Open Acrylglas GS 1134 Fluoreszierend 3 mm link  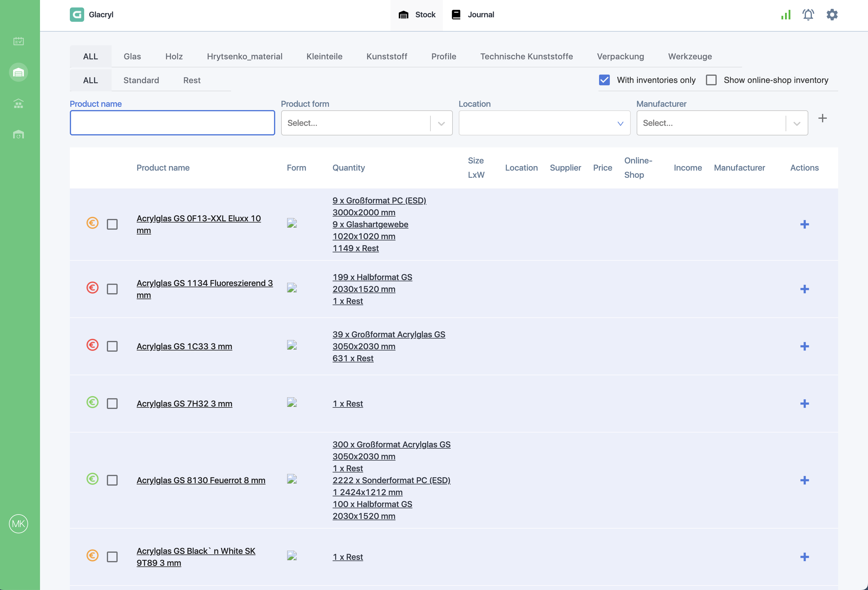pos(205,289)
